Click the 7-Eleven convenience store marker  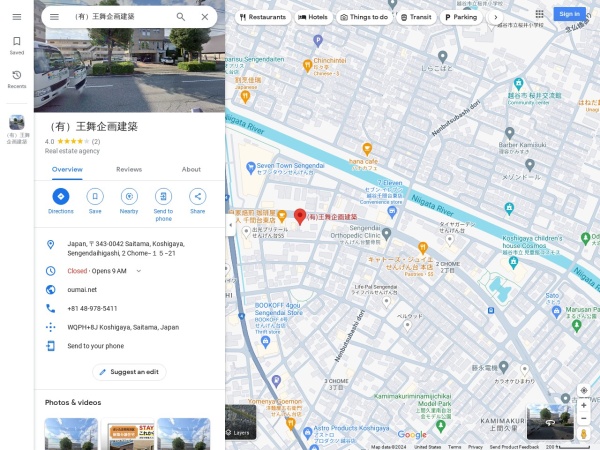pyautogui.click(x=392, y=211)
